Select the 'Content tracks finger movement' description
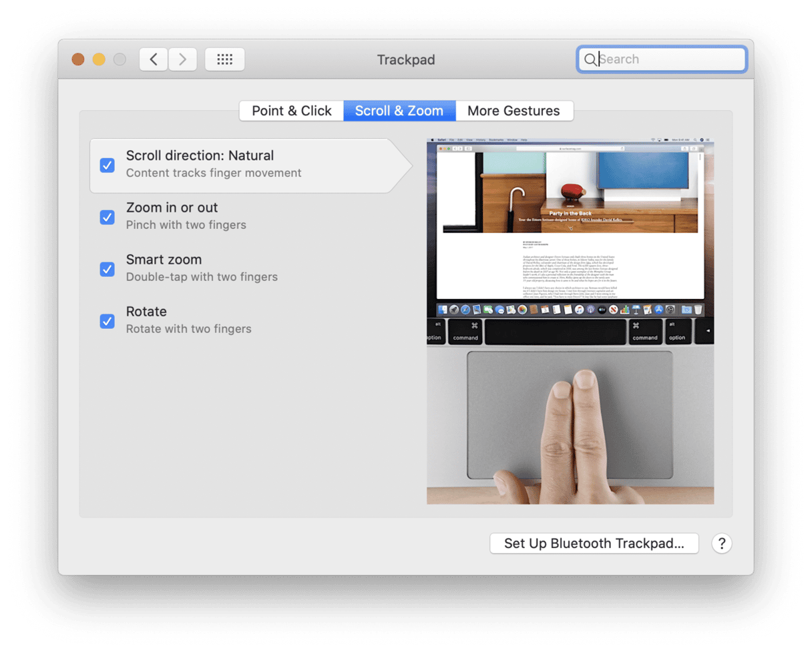Viewport: 812px width, 652px height. click(x=214, y=173)
